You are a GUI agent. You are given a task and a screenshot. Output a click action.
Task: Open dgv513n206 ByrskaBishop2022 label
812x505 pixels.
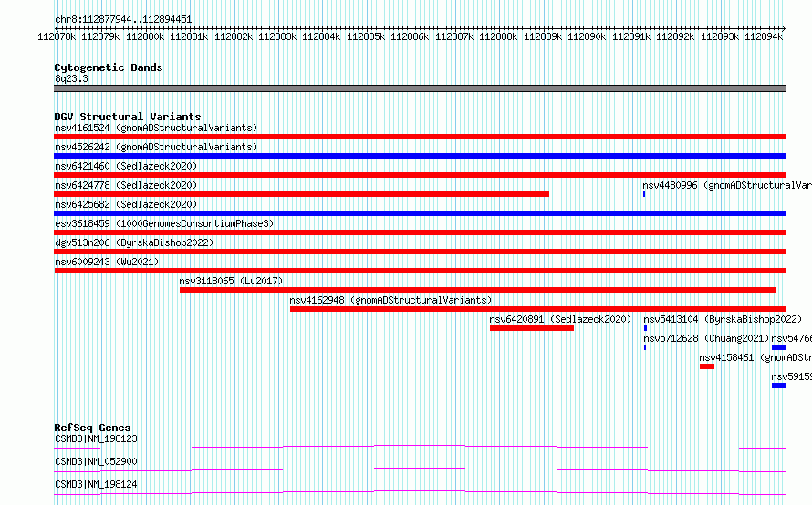tap(134, 242)
